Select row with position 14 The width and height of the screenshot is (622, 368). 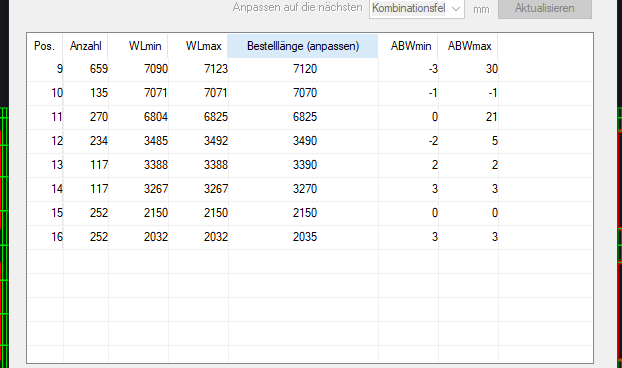(x=310, y=189)
